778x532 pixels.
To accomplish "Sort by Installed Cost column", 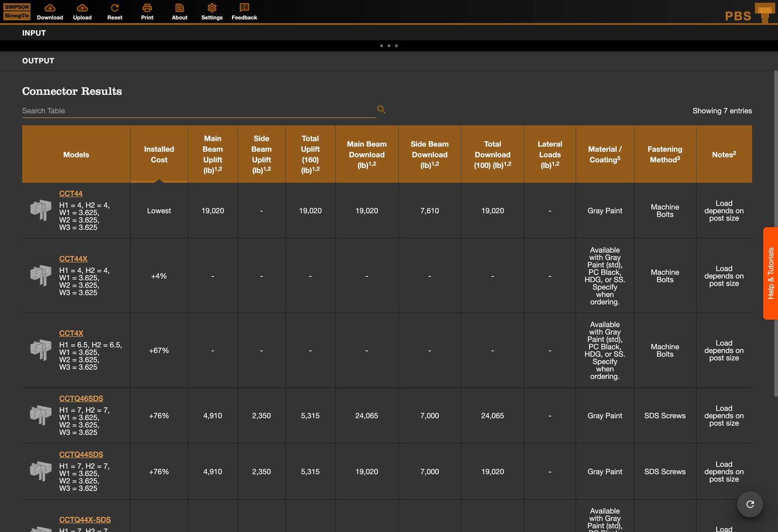I will (159, 154).
